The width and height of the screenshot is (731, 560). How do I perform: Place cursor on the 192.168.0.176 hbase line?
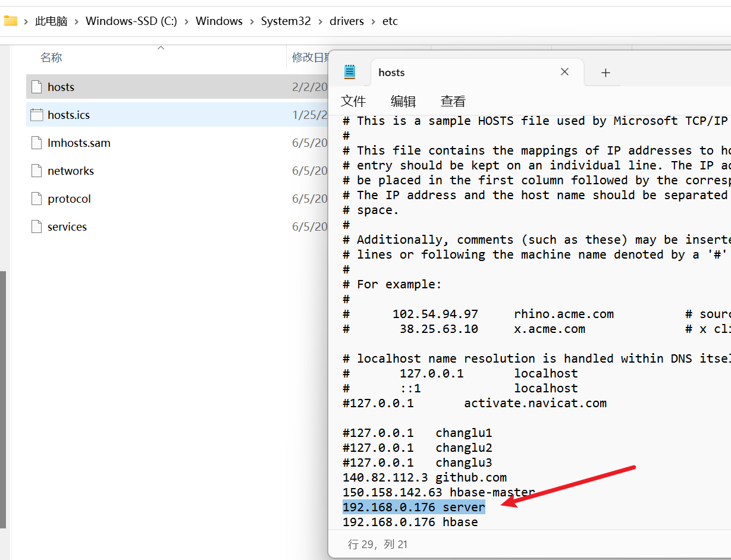coord(410,522)
